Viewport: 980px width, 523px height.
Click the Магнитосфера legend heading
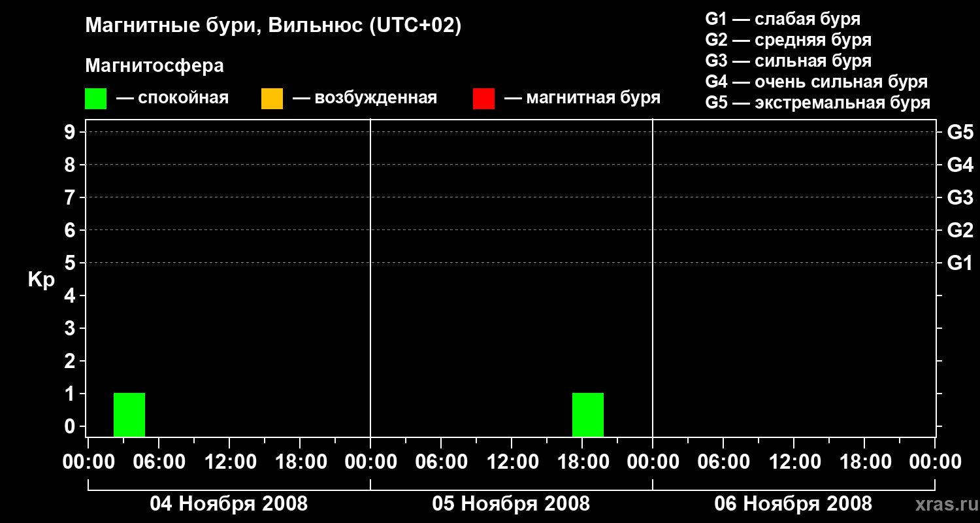(154, 66)
